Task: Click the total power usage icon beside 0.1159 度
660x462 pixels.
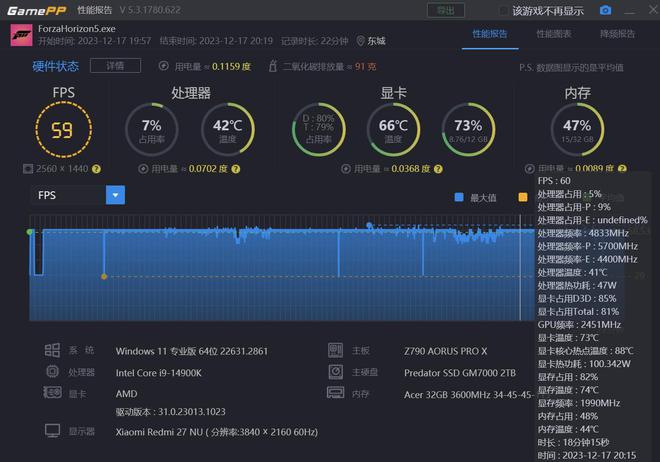Action: click(x=163, y=66)
